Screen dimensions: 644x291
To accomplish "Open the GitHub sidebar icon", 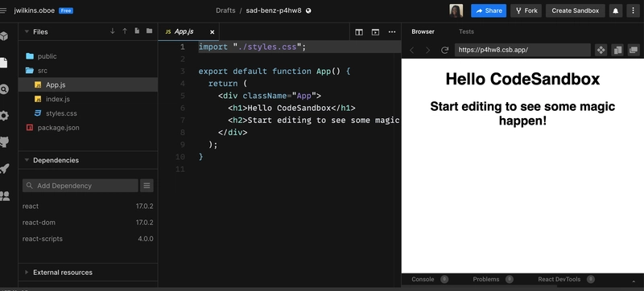I will pyautogui.click(x=4, y=142).
